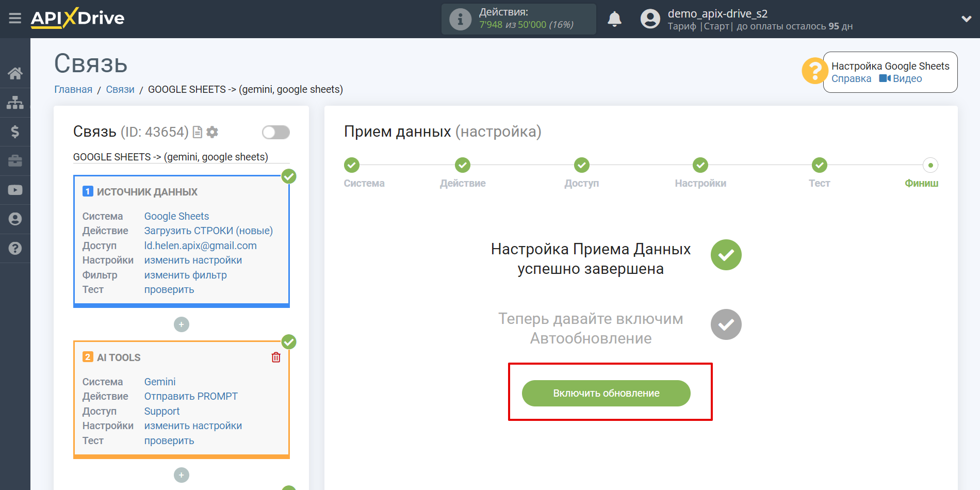Go to Главная breadcrumb
This screenshot has height=490, width=980.
pos(73,89)
